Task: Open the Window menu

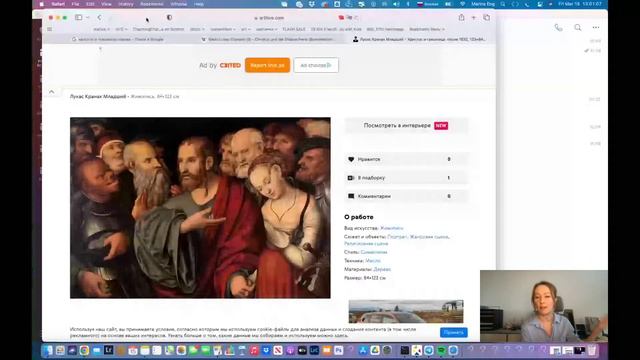Action: (x=178, y=4)
